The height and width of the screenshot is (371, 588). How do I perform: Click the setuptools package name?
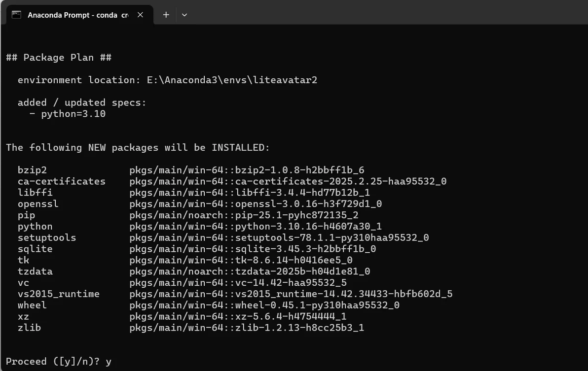coord(47,237)
